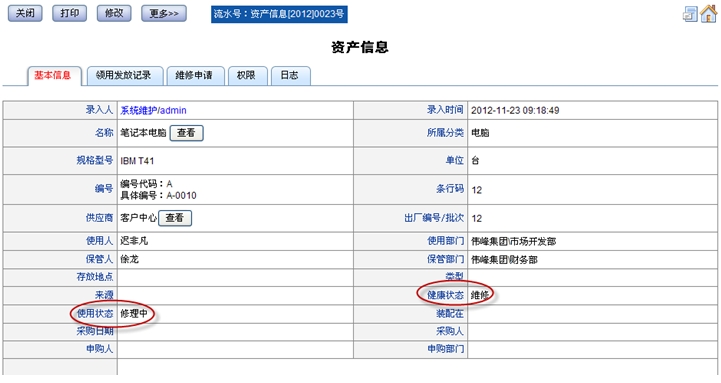This screenshot has width=721, height=383.
Task: Click the 规格型号 field label
Action: 95,160
